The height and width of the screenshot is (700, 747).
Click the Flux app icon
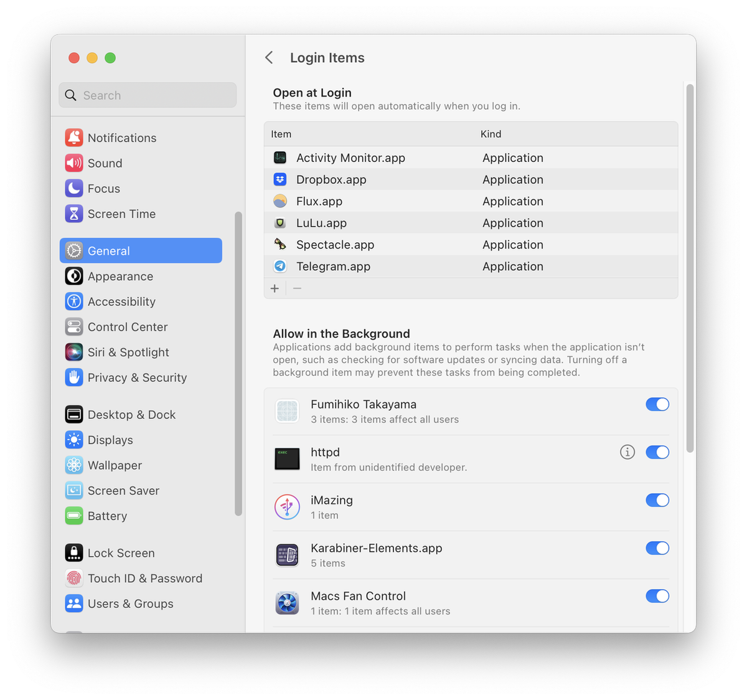click(280, 201)
